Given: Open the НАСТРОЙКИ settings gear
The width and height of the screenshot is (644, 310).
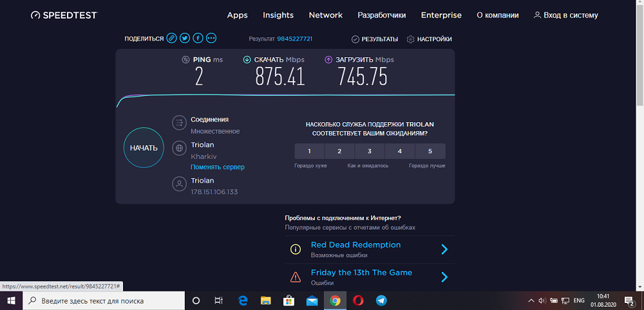Looking at the screenshot, I should pyautogui.click(x=410, y=39).
